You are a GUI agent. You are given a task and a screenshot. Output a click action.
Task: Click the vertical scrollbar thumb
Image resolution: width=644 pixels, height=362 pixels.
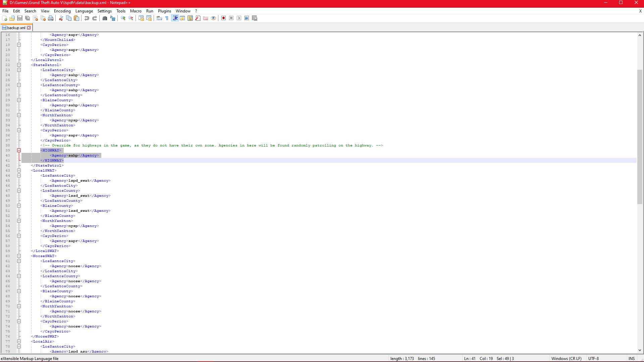tap(640, 137)
